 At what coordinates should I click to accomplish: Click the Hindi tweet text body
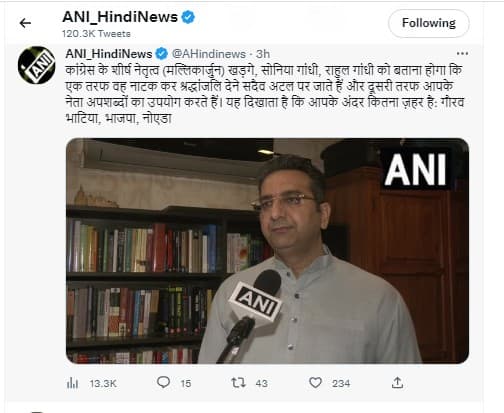[x=265, y=94]
